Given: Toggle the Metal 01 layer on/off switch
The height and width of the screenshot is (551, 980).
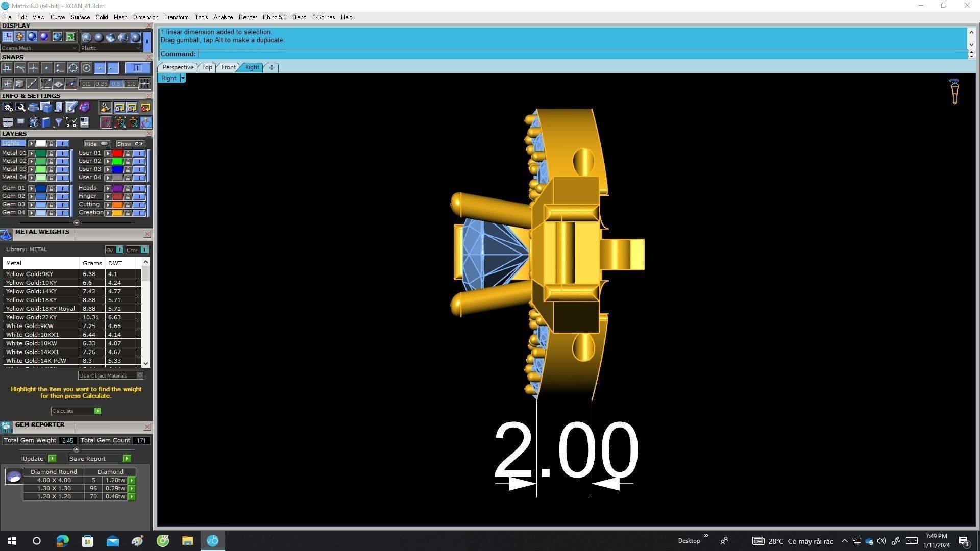Looking at the screenshot, I should point(62,153).
